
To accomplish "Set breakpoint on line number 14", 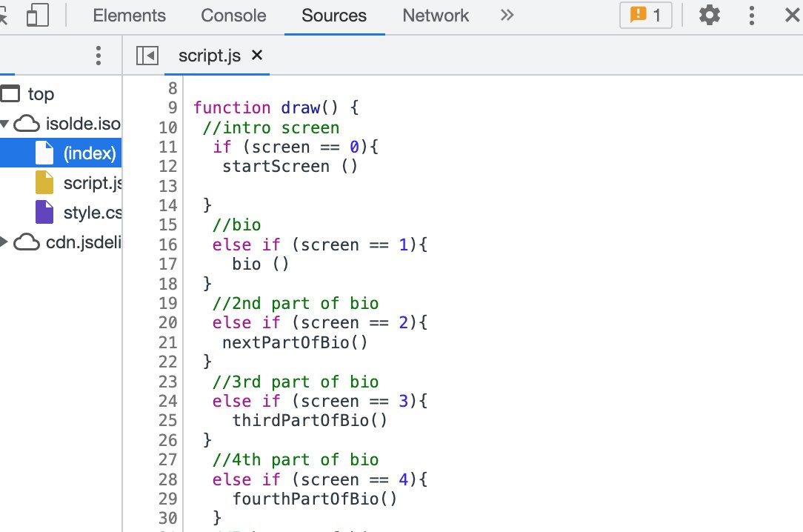I will pyautogui.click(x=167, y=205).
